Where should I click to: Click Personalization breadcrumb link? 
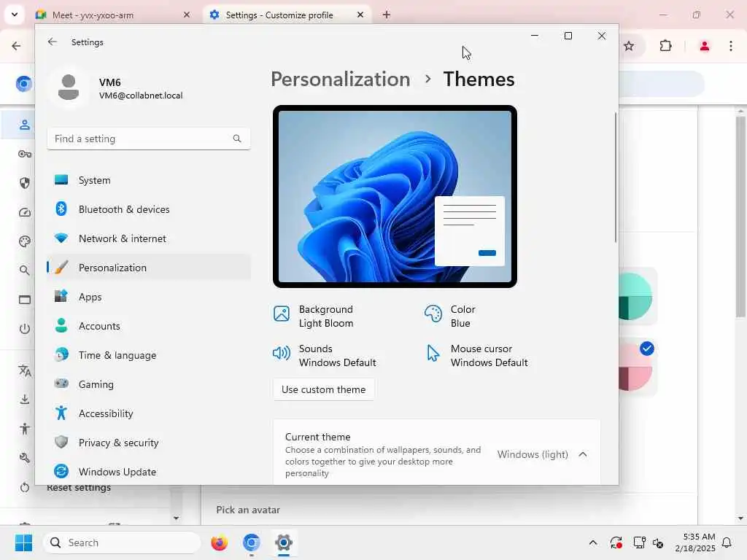(340, 79)
